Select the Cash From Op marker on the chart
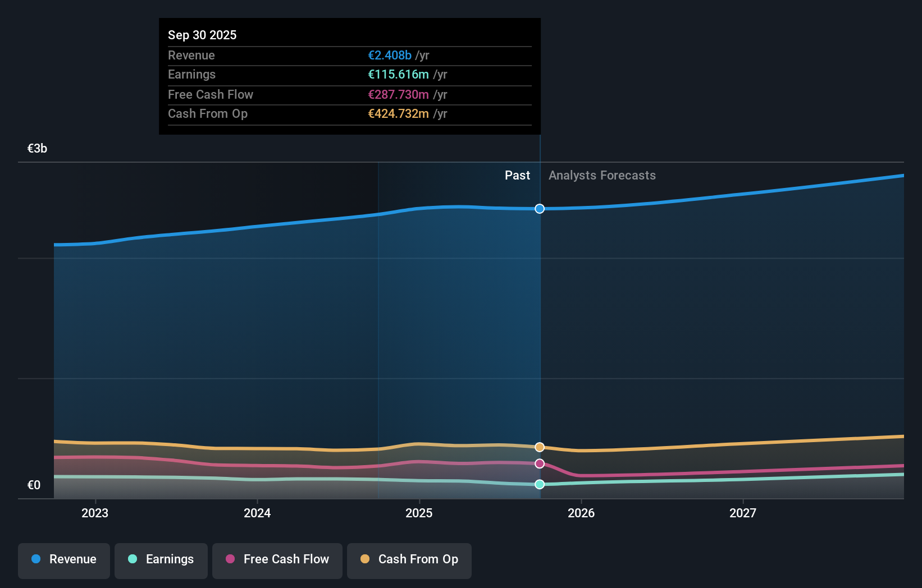This screenshot has height=588, width=922. pyautogui.click(x=540, y=447)
